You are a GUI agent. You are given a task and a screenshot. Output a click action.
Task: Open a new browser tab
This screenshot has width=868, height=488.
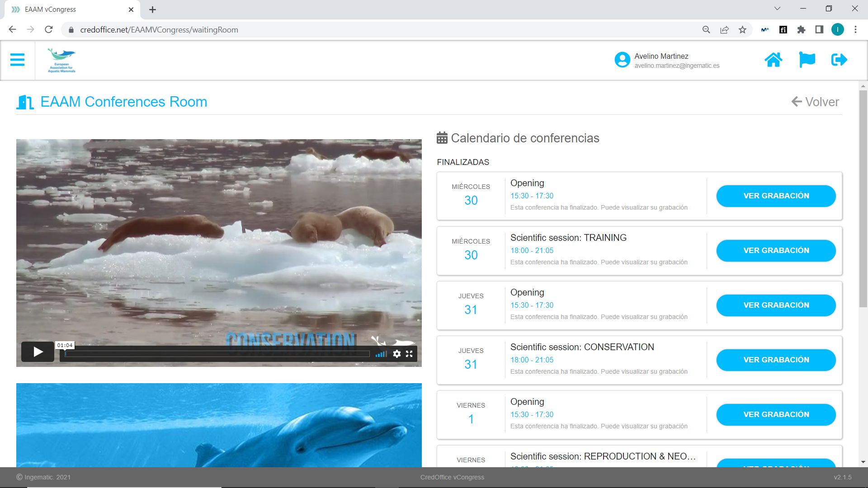pyautogui.click(x=152, y=9)
